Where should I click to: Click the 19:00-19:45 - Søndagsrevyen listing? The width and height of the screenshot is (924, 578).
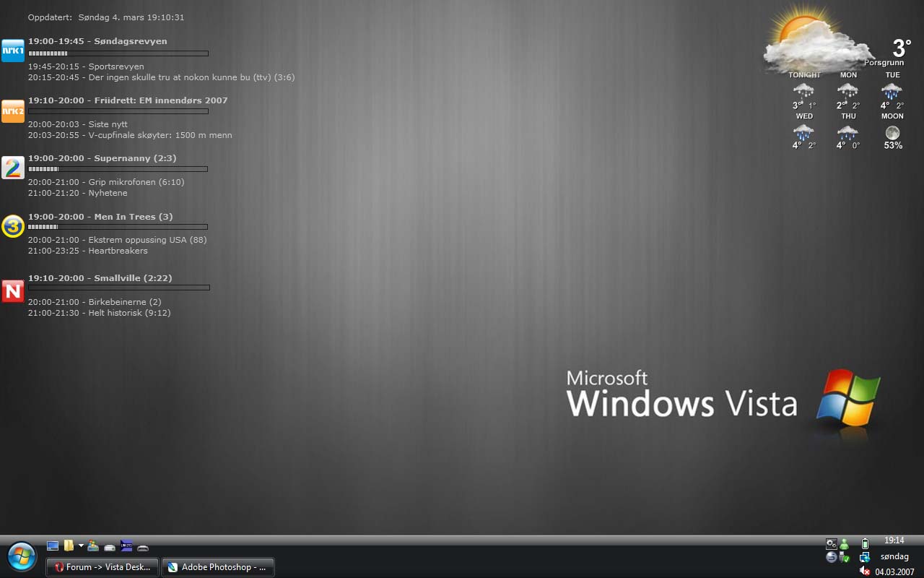click(97, 41)
